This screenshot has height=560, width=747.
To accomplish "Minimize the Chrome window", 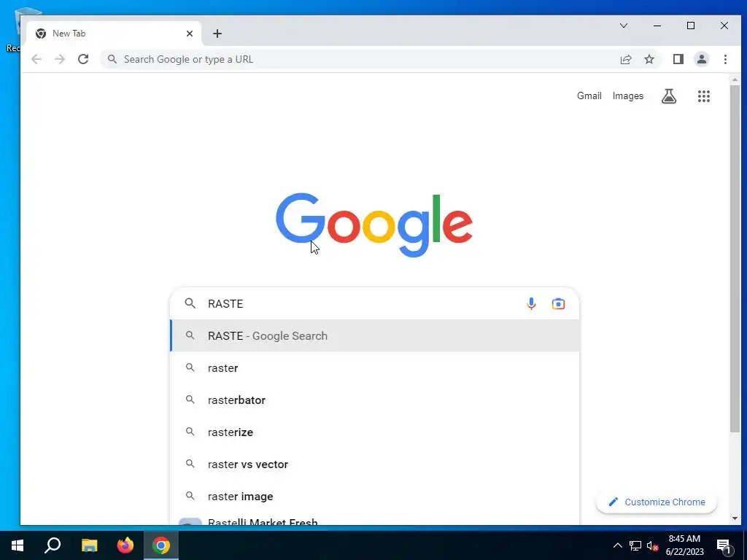I will pyautogui.click(x=657, y=26).
